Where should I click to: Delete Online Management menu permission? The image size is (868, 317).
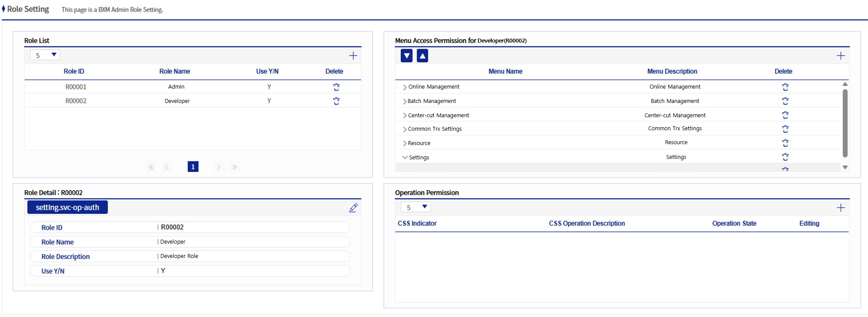785,87
